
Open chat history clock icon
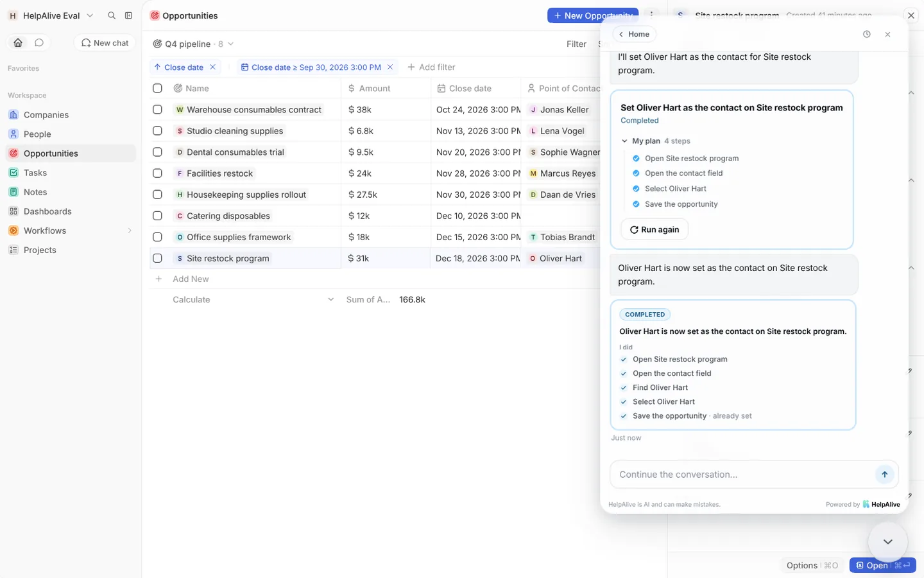(867, 34)
